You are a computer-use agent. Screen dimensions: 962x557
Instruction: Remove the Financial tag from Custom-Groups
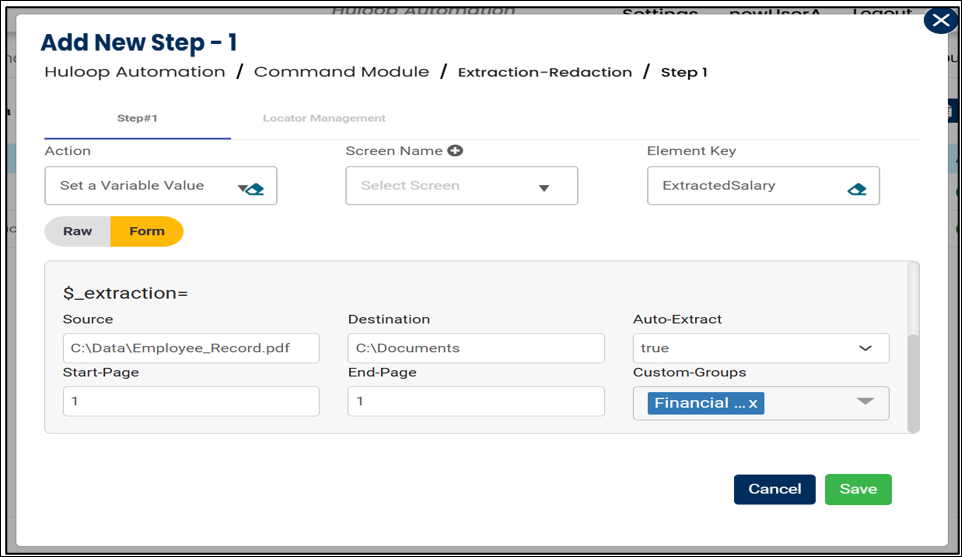pyautogui.click(x=753, y=403)
